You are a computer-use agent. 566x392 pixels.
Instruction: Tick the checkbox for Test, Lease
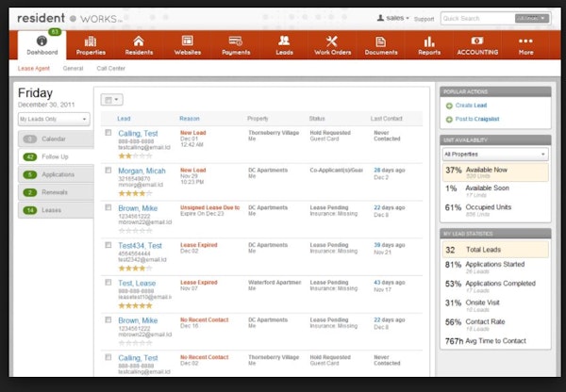(x=108, y=282)
